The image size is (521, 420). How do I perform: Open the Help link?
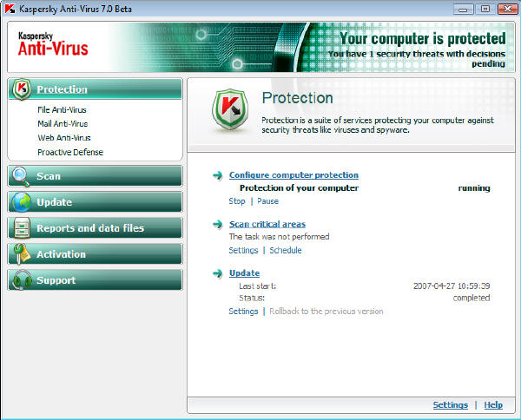tap(493, 404)
